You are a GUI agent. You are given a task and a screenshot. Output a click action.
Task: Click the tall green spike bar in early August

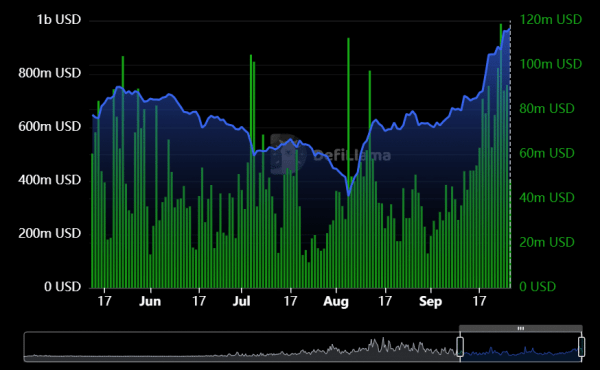click(x=348, y=163)
